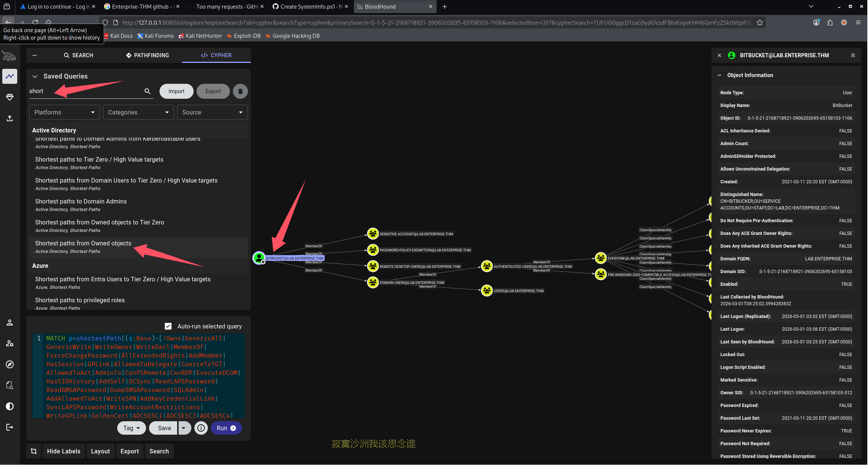Open the Categories dropdown filter
Screen dimensions: 868x465
[138, 112]
